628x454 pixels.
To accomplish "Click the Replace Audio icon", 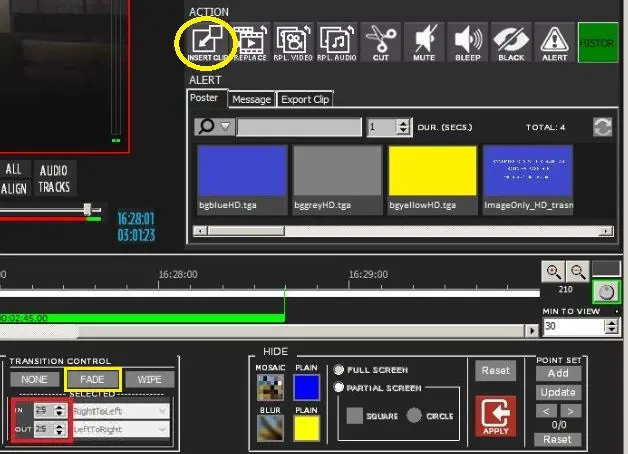I will (337, 42).
